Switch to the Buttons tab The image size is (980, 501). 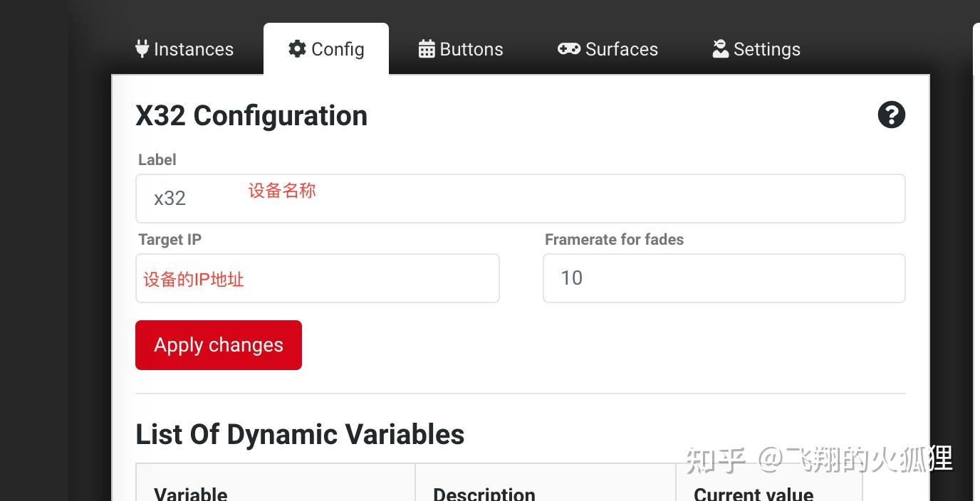(460, 48)
